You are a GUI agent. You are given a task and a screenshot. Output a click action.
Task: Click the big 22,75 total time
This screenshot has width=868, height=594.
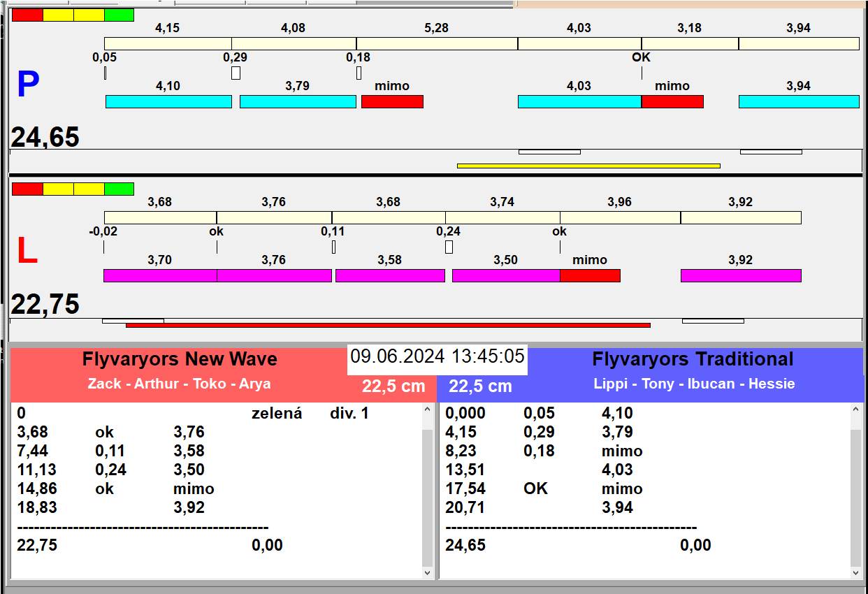(x=45, y=304)
